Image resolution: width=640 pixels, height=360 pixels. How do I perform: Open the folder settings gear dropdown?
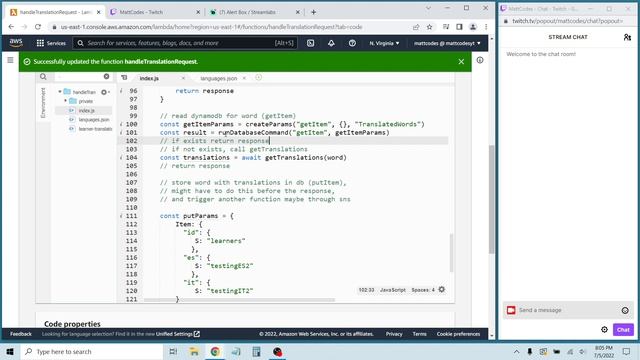(105, 92)
